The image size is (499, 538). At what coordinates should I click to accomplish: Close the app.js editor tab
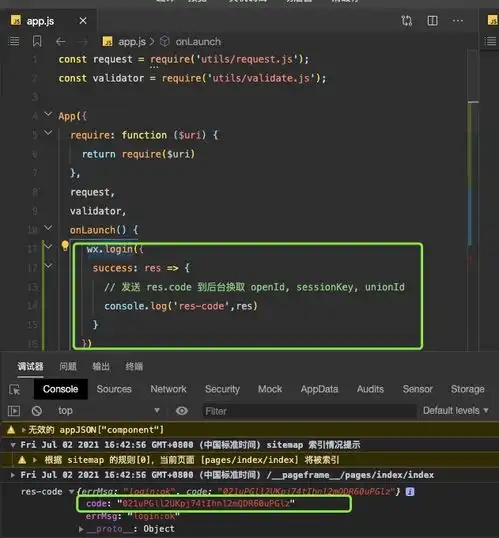83,21
